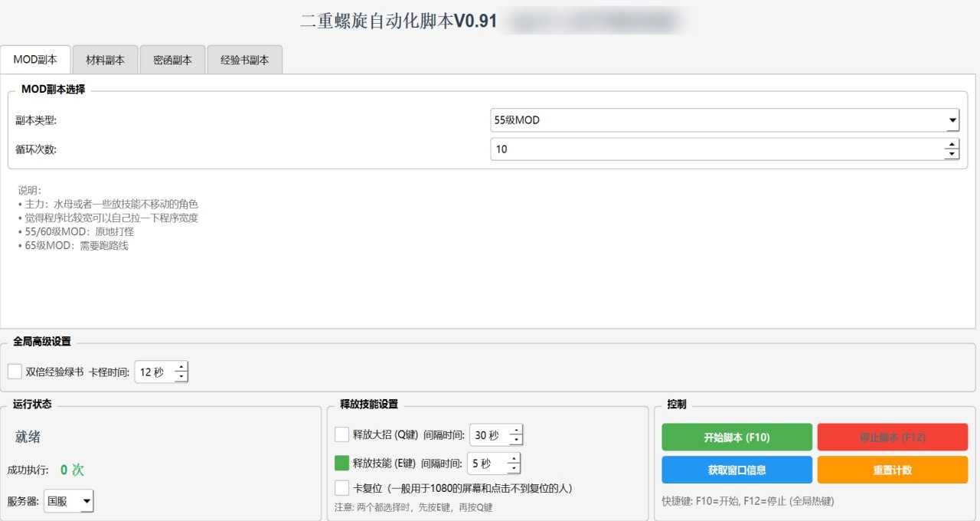
Task: Toggle the 释放大招 (Q键) checkbox
Action: 342,435
